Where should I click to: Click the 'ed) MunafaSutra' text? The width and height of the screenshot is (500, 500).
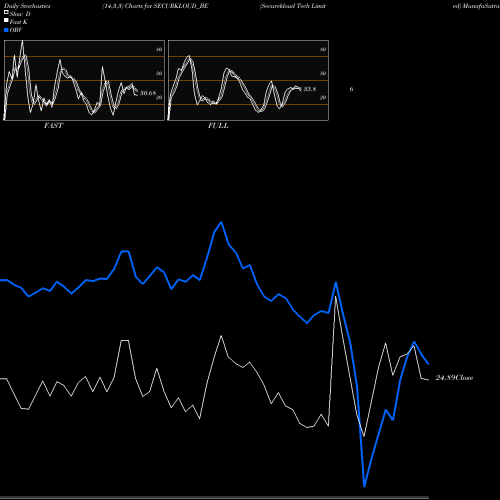pyautogui.click(x=476, y=6)
